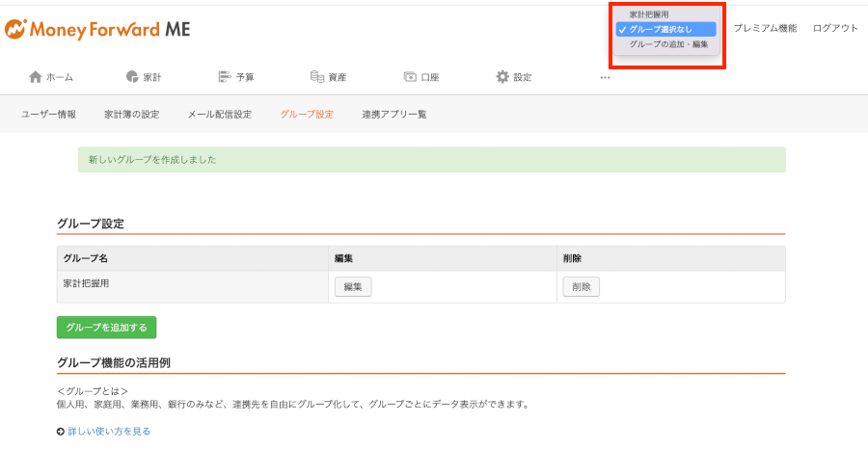The height and width of the screenshot is (449, 868).
Task: Click the coin stack icon for 資産
Action: (x=317, y=77)
